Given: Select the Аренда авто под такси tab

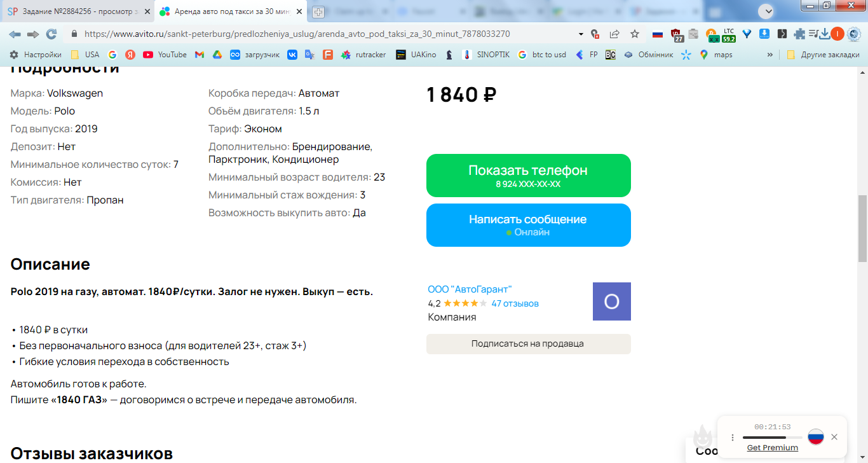Looking at the screenshot, I should tap(230, 11).
